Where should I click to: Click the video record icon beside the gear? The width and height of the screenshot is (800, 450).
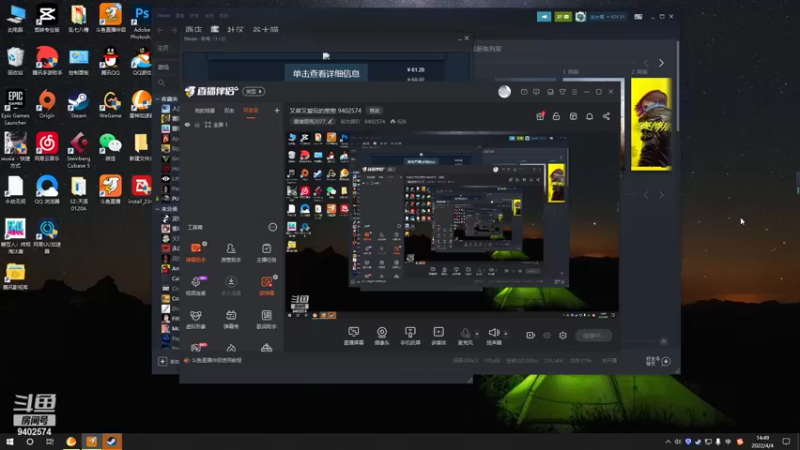[531, 335]
